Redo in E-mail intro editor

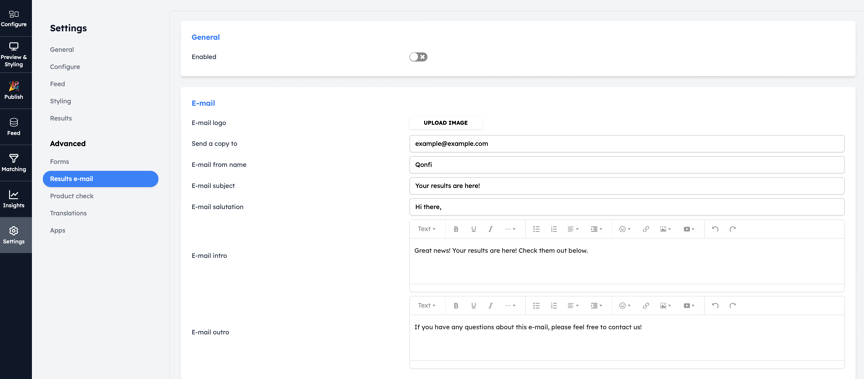tap(732, 229)
